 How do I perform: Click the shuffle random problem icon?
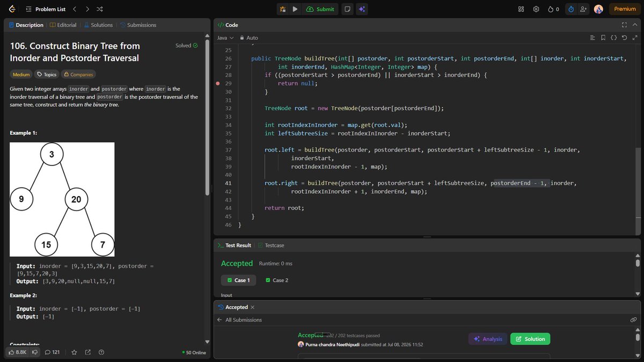click(100, 9)
